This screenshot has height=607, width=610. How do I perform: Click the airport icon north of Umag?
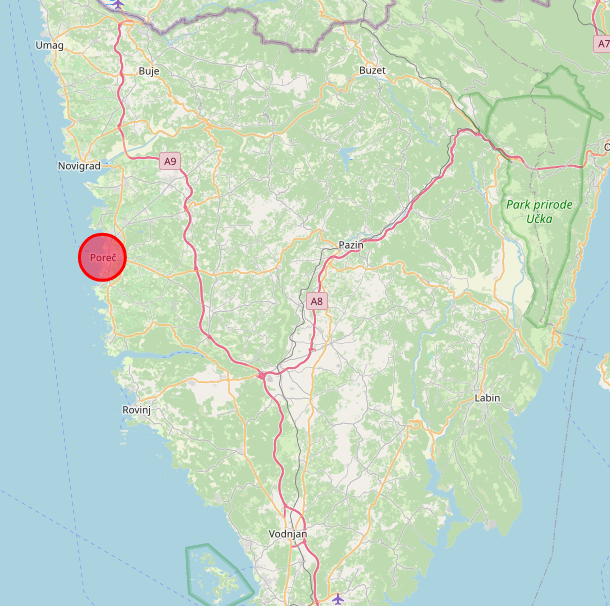coord(118,4)
